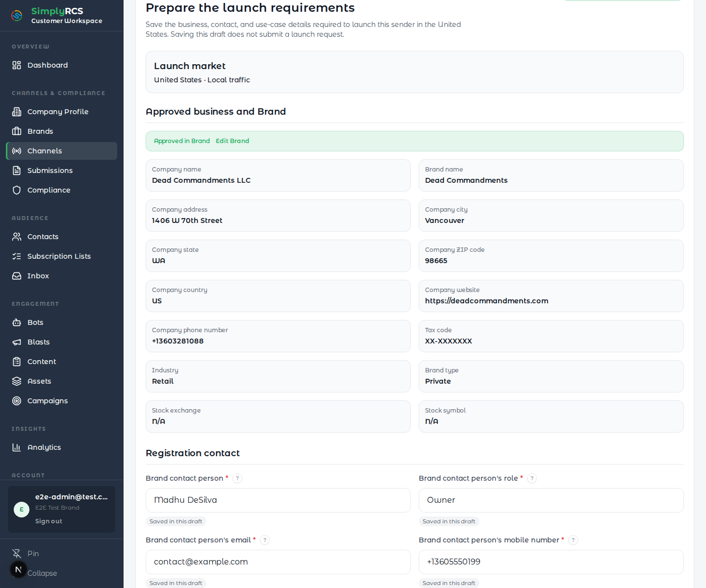The height and width of the screenshot is (588, 706).
Task: Open help tooltip for contact person's email
Action: click(265, 540)
